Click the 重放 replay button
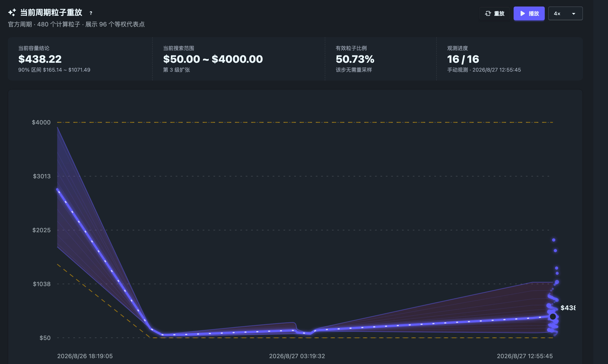The height and width of the screenshot is (364, 608). coord(494,13)
